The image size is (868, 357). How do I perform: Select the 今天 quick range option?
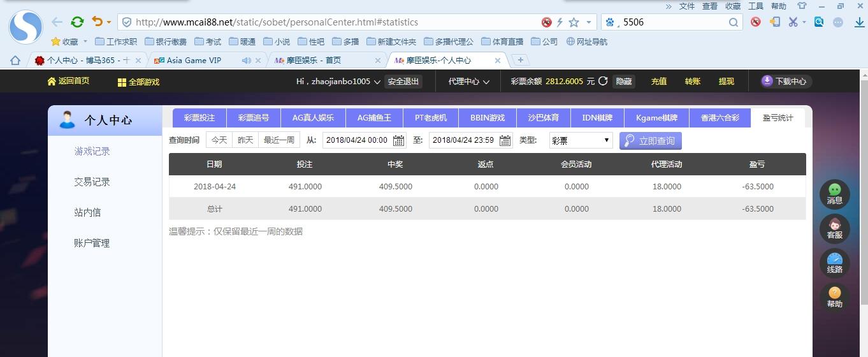219,140
